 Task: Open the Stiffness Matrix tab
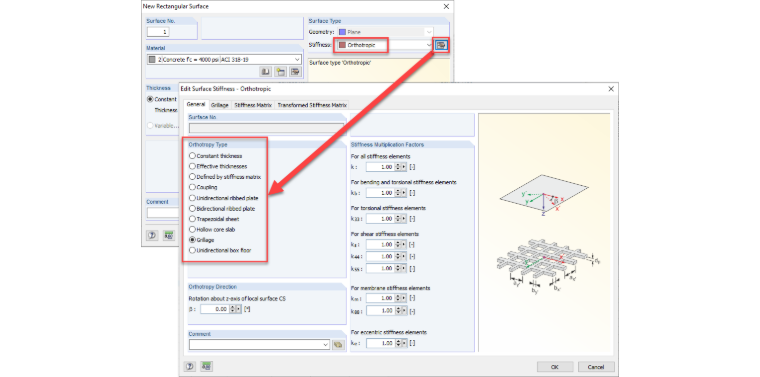coord(253,105)
